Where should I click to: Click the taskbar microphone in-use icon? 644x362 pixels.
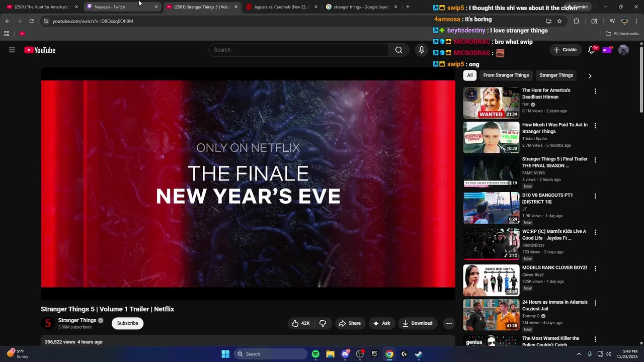[589, 354]
